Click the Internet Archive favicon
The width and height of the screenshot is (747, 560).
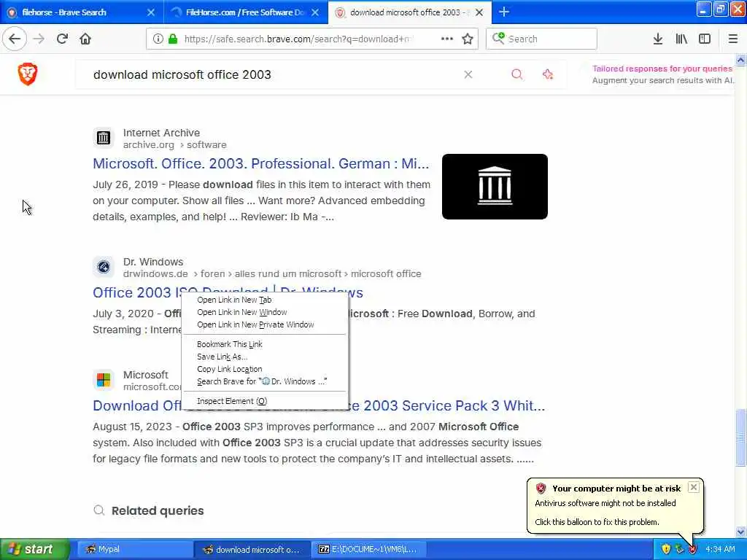click(104, 138)
